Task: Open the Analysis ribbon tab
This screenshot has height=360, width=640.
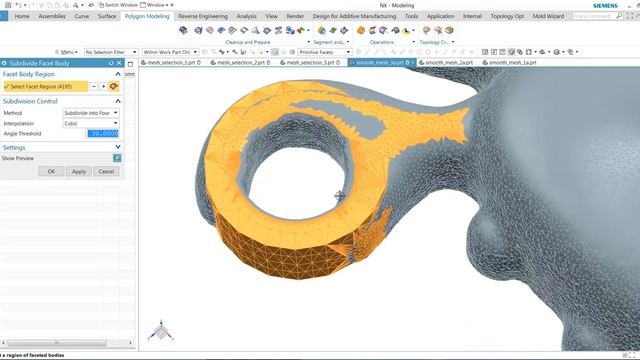Action: tap(247, 16)
